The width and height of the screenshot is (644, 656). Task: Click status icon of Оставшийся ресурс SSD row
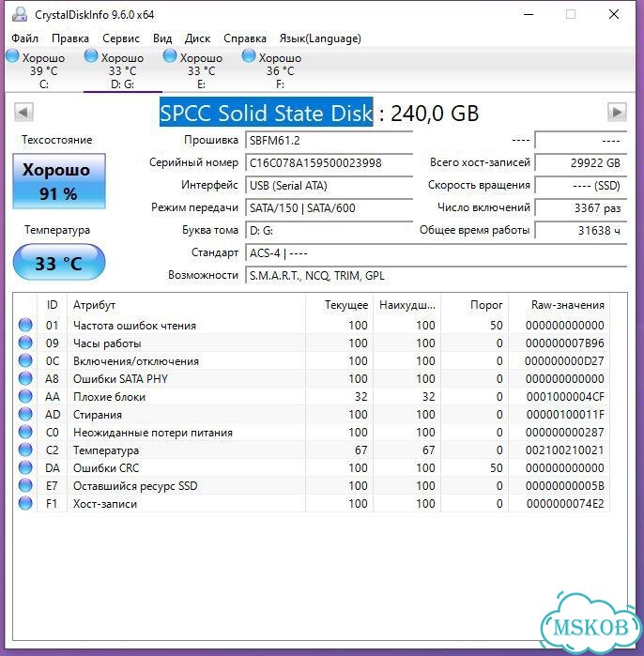pos(25,485)
